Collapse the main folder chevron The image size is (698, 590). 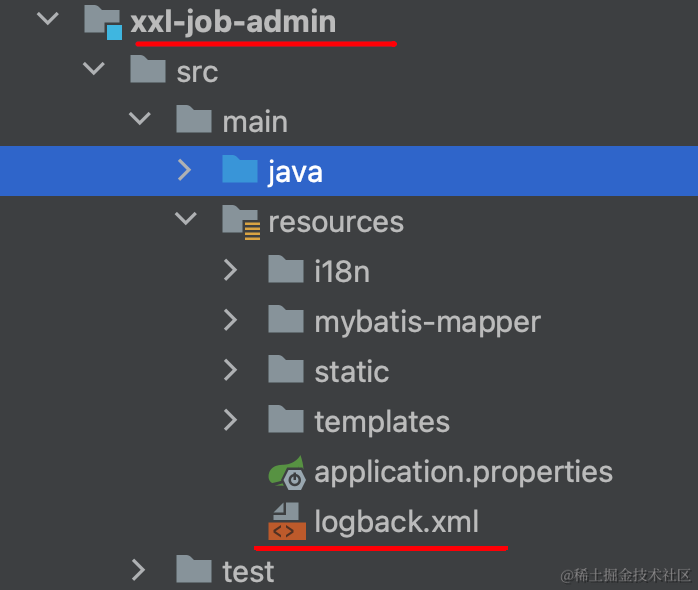(x=140, y=118)
